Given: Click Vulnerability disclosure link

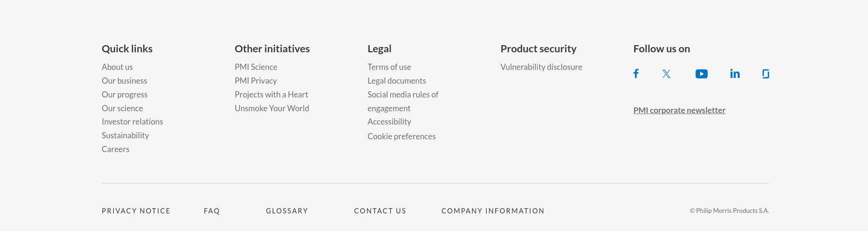Looking at the screenshot, I should [x=541, y=67].
